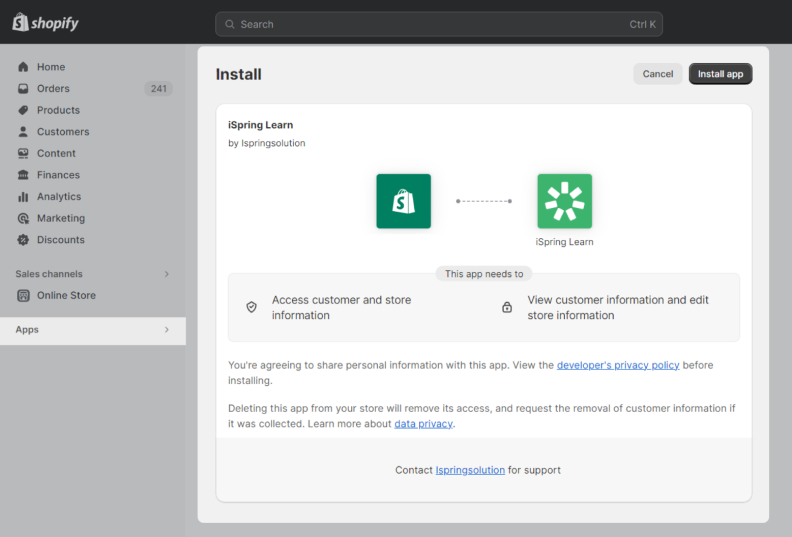792x537 pixels.
Task: Click 'This app needs to' label
Action: (484, 274)
